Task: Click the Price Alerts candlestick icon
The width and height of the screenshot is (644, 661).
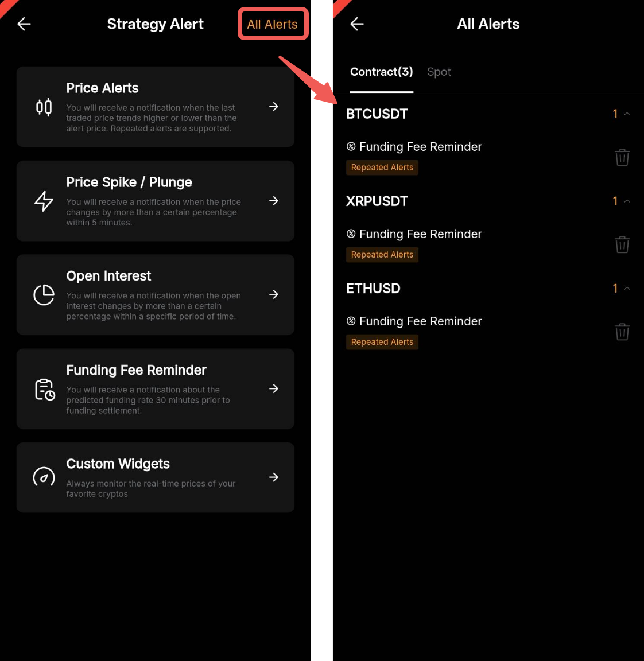Action: pos(44,107)
